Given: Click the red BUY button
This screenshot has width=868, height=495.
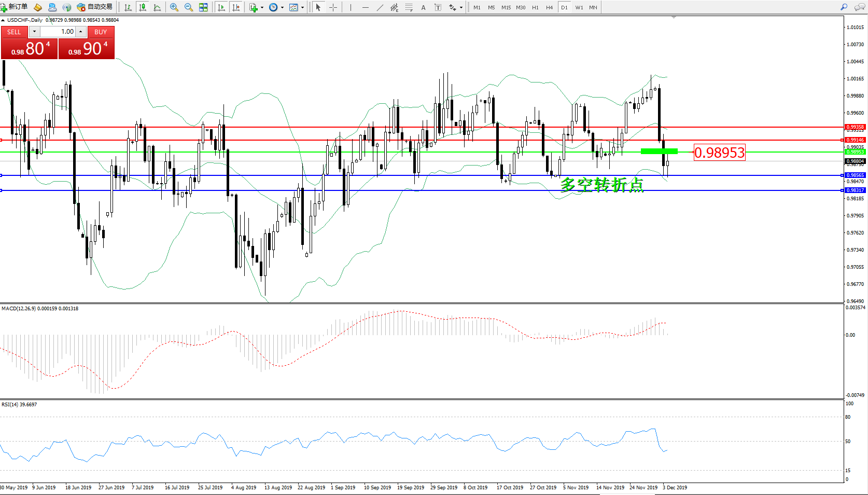Looking at the screenshot, I should pyautogui.click(x=101, y=32).
